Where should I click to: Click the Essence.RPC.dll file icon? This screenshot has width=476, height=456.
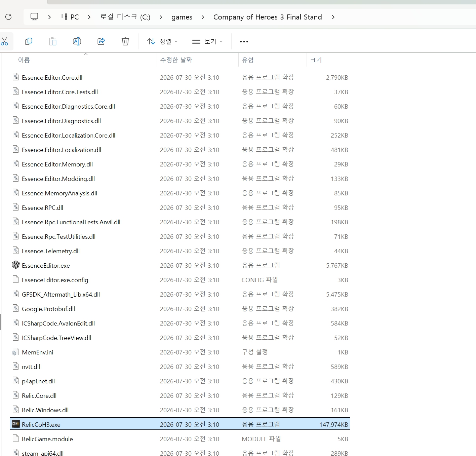[15, 207]
